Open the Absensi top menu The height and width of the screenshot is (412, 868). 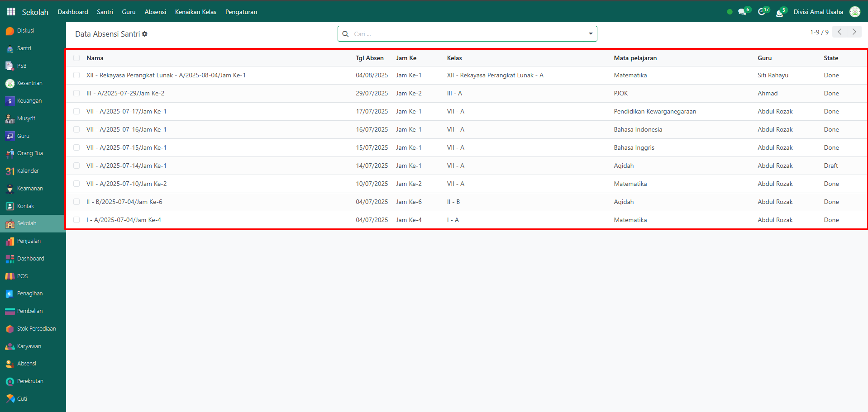tap(155, 12)
